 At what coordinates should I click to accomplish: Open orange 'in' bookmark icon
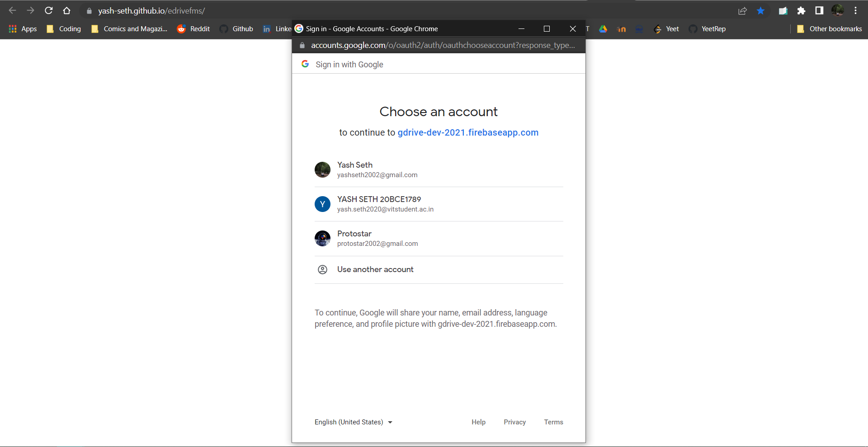[x=622, y=29]
